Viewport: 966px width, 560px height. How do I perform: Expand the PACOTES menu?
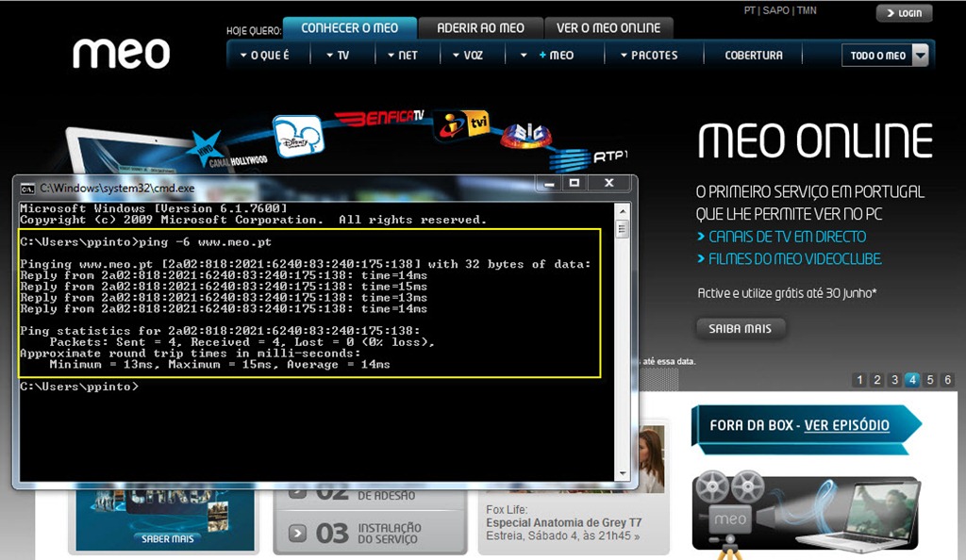coord(649,55)
